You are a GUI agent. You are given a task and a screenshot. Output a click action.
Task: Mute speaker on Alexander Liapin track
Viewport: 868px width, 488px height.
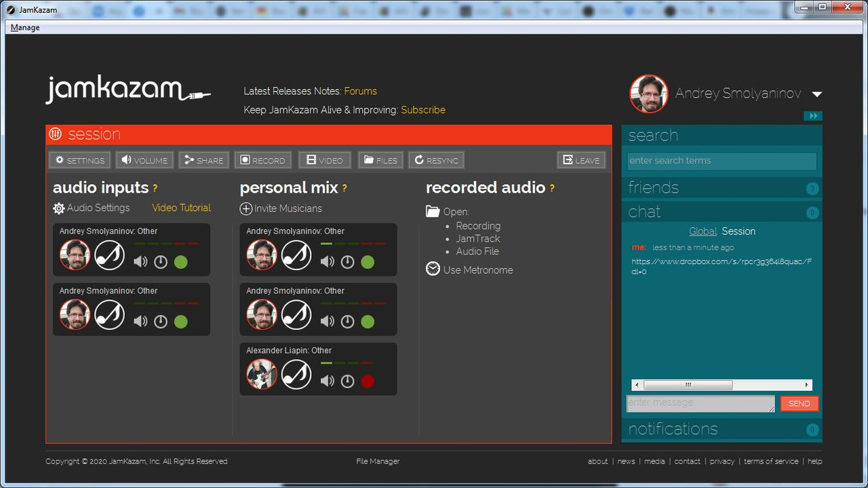(x=328, y=381)
